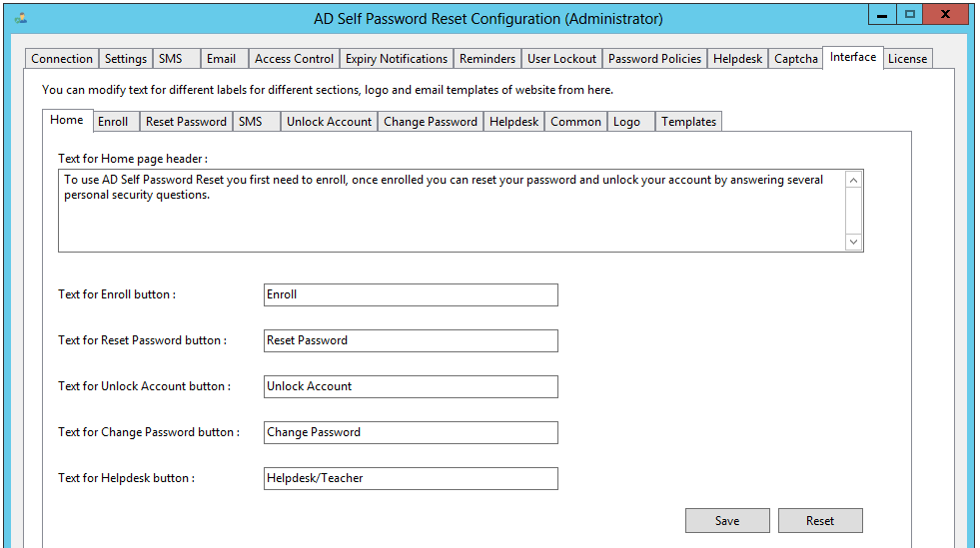Screen dimensions: 980x548
Task: Open the Enroll sub-tab
Action: (116, 122)
